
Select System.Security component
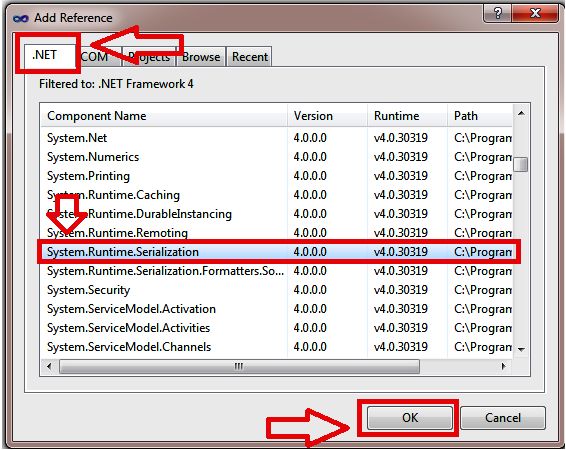pos(277,290)
